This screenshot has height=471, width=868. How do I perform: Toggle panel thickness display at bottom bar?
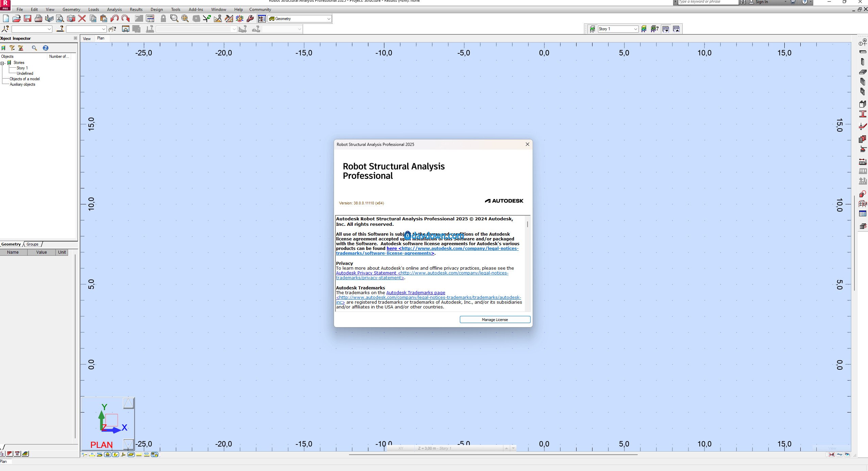coord(131,454)
